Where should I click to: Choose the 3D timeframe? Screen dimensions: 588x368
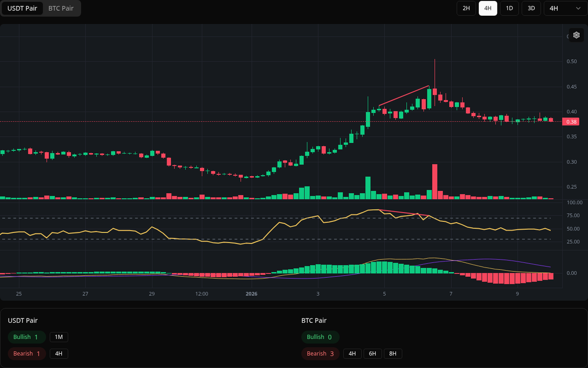click(531, 8)
